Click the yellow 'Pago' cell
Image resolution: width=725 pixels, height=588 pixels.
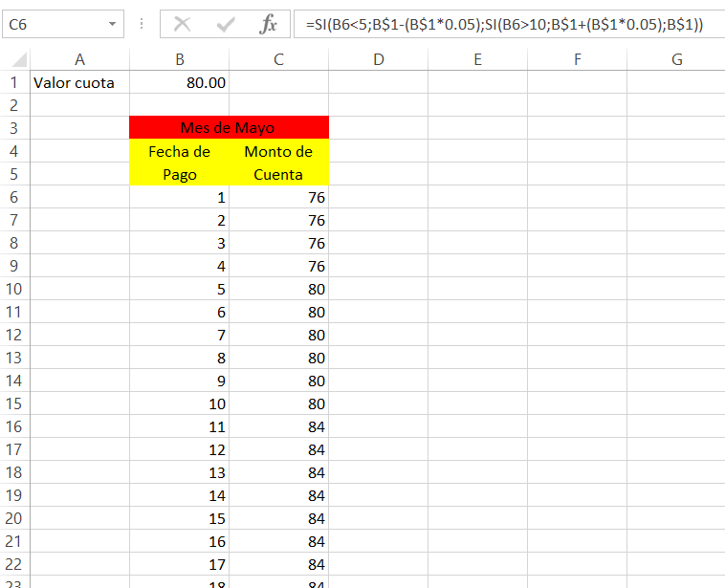pos(180,174)
